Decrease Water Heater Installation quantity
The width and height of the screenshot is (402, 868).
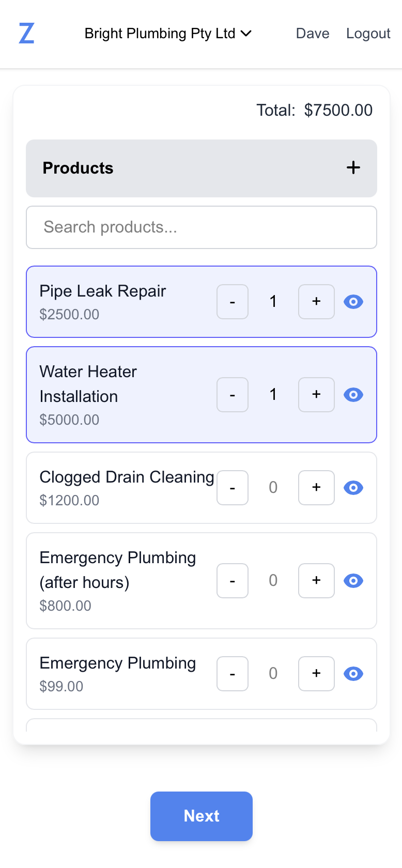(x=233, y=395)
